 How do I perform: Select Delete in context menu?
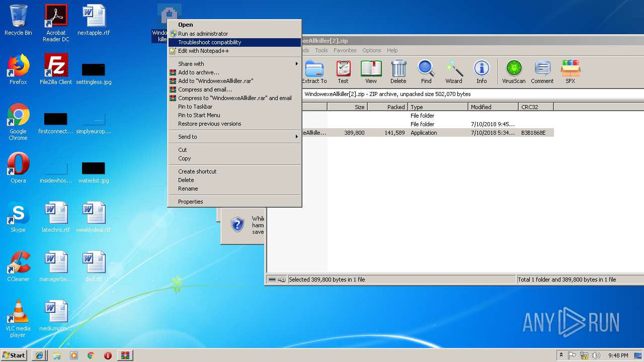click(234, 180)
